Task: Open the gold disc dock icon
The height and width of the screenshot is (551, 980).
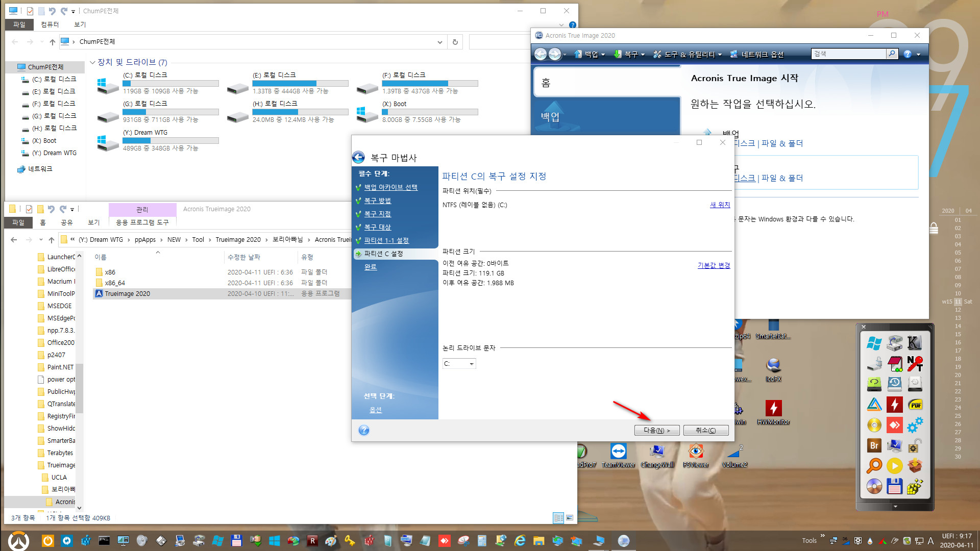Action: (874, 425)
